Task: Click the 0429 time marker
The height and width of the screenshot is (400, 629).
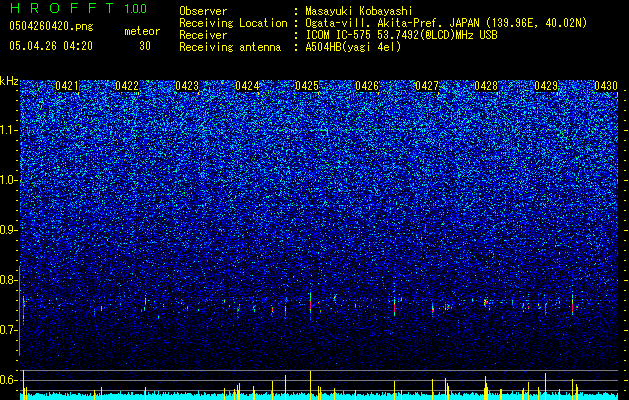Action: click(x=546, y=86)
